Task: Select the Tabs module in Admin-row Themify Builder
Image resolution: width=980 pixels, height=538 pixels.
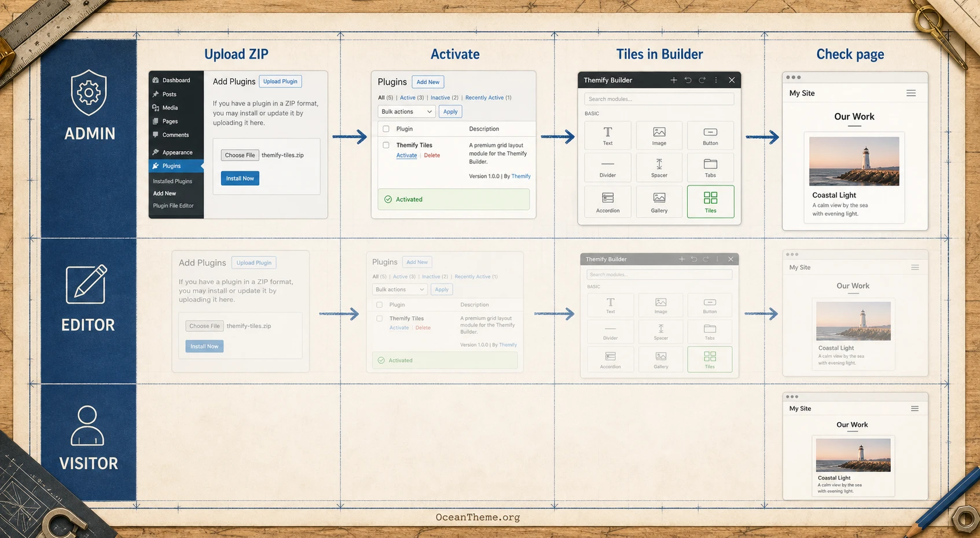Action: point(710,167)
